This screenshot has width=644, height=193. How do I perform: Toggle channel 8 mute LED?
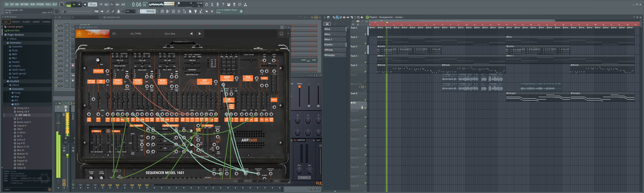(56, 61)
